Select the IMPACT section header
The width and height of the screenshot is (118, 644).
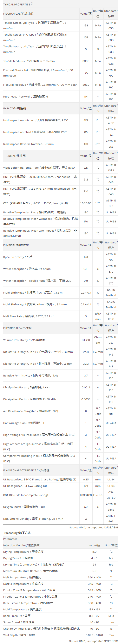coord(15,108)
